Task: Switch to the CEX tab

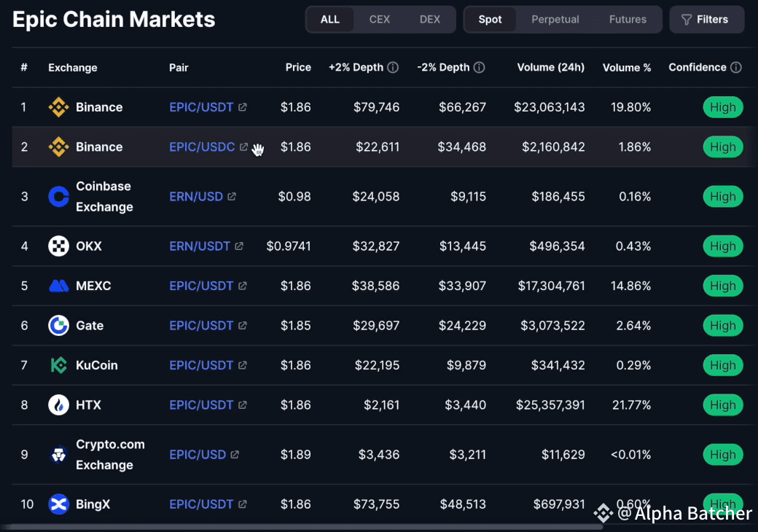Action: (380, 20)
